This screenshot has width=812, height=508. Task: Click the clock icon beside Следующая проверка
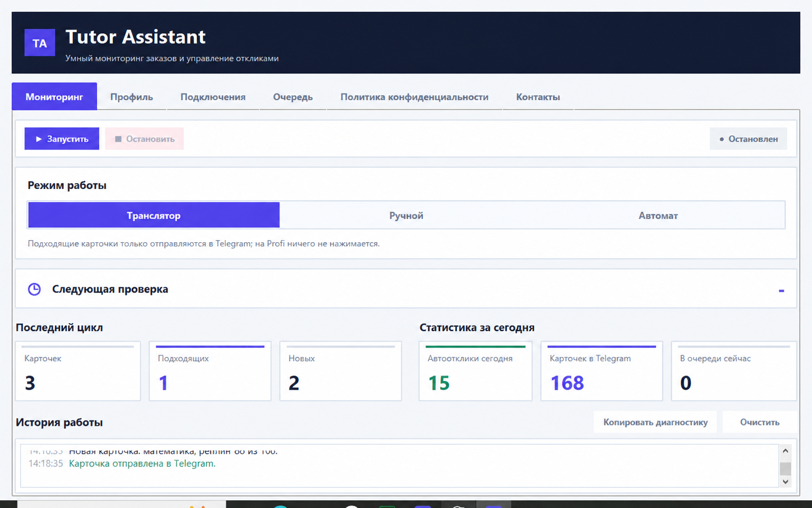(34, 289)
